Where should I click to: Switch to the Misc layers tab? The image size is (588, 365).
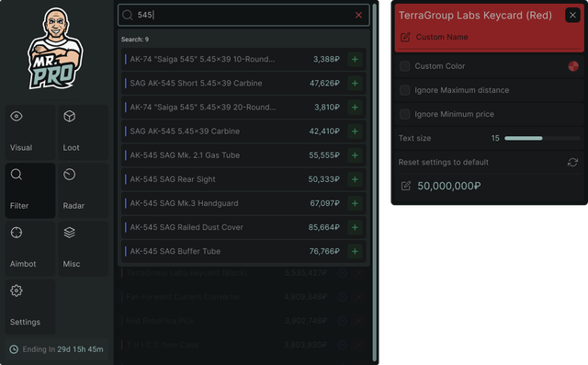(84, 248)
